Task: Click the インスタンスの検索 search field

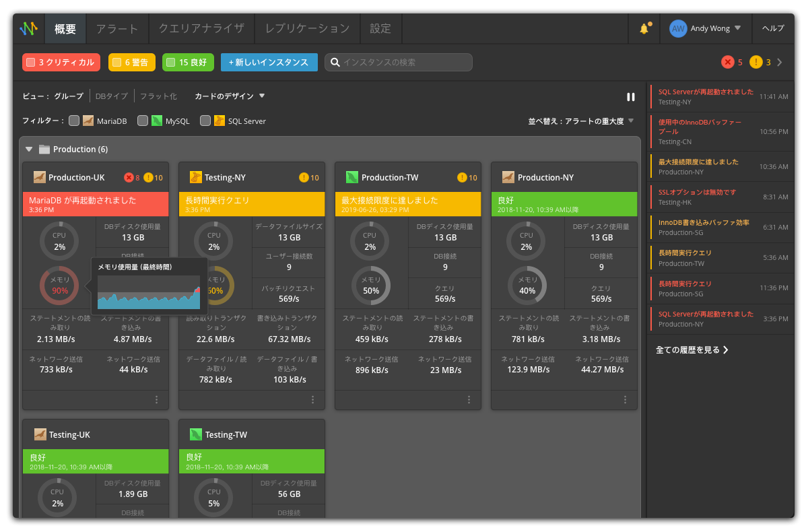Action: click(x=399, y=63)
